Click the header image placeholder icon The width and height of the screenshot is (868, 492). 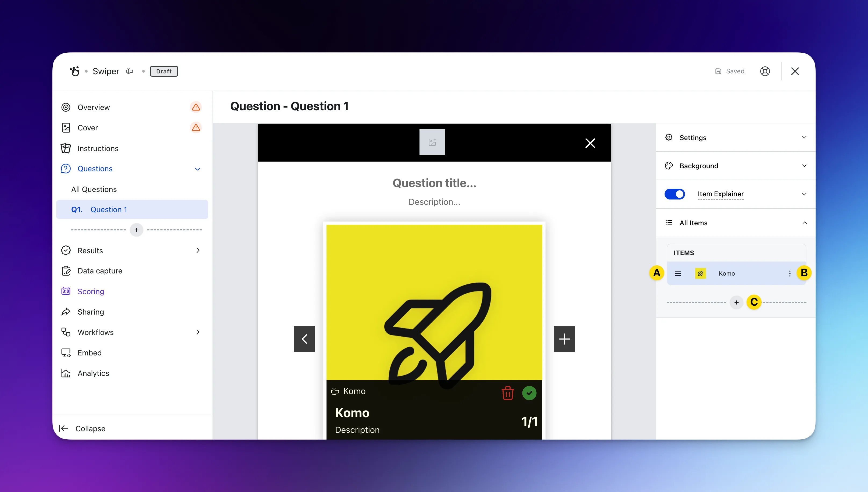click(x=432, y=142)
